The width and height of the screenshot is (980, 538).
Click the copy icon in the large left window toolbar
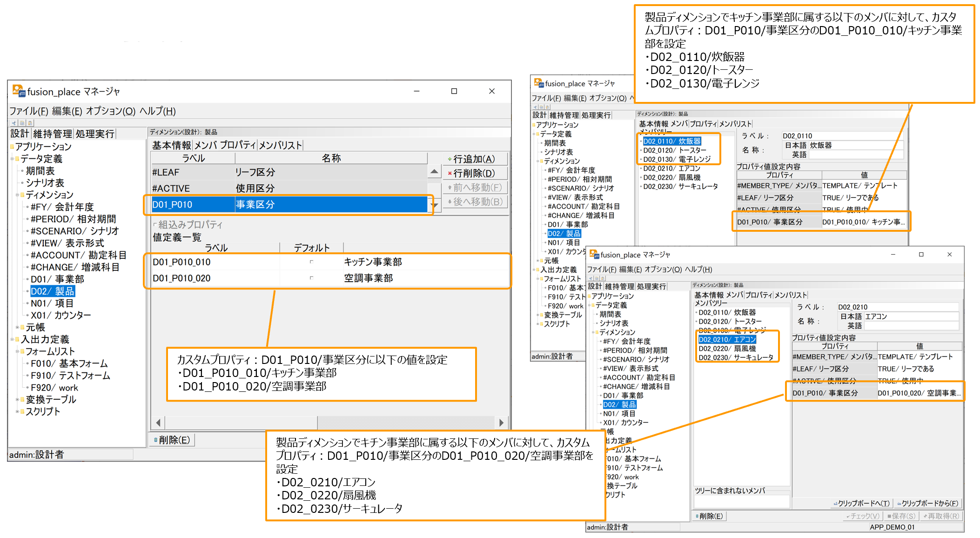[22, 123]
